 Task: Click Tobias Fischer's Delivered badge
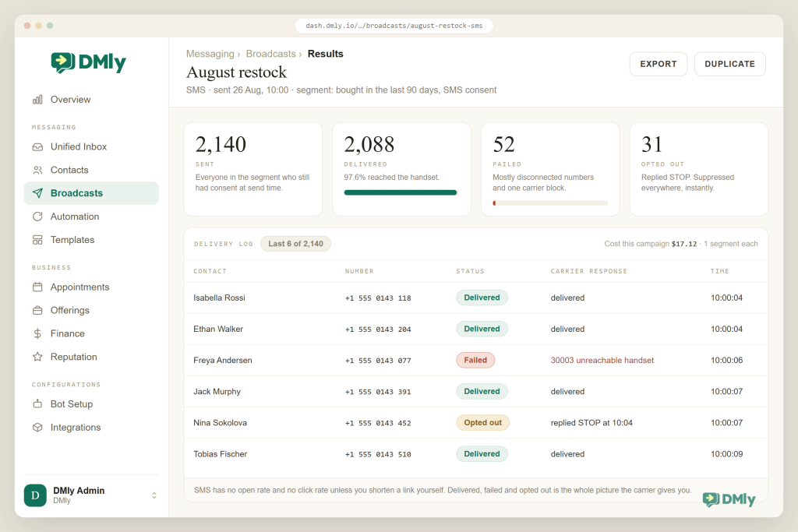pyautogui.click(x=482, y=453)
